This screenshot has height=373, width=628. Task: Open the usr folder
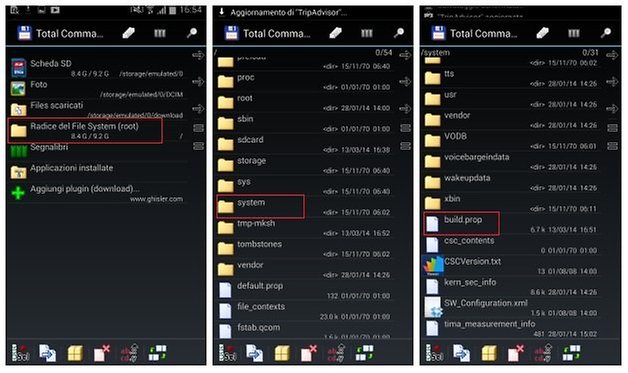tap(511, 99)
